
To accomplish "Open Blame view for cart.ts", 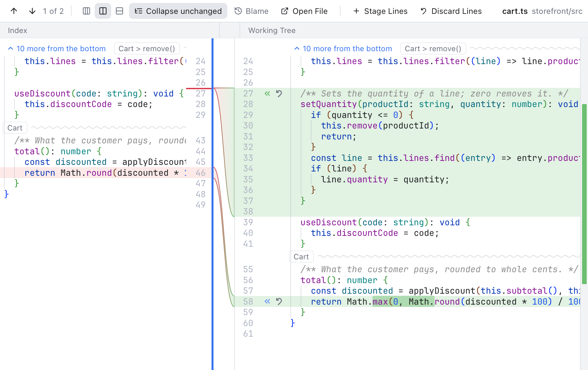I will 251,11.
